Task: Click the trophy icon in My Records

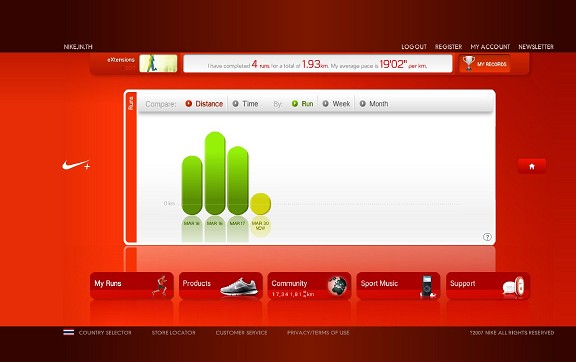Action: pos(468,63)
